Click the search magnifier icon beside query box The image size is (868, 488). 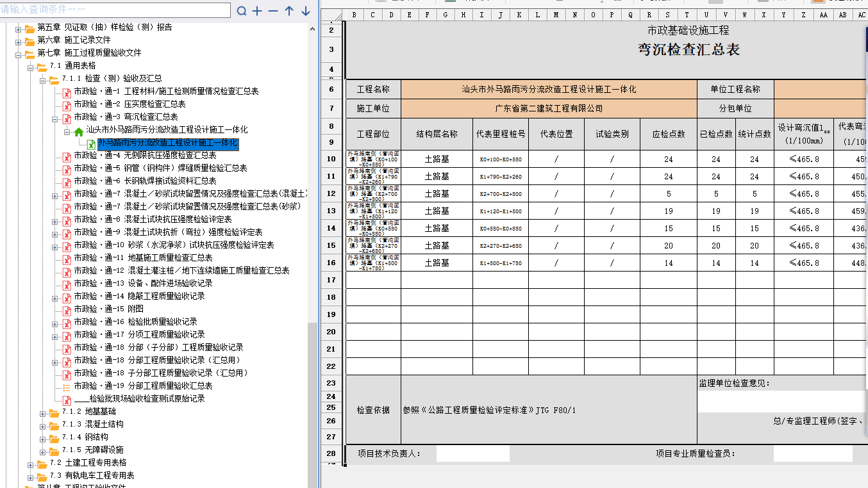pos(242,11)
